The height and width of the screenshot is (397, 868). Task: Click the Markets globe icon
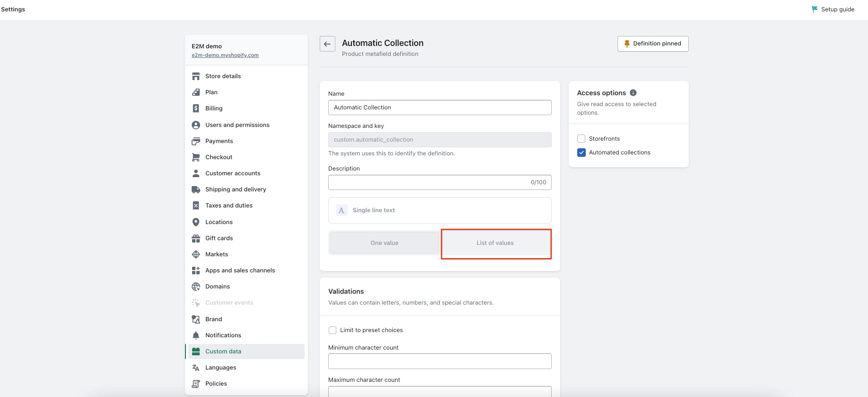[195, 254]
